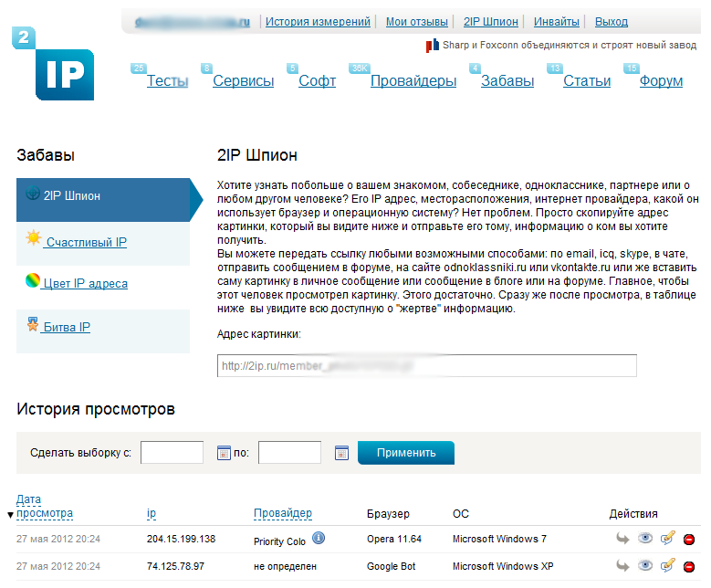Click the start date input field
The width and height of the screenshot is (711, 588).
(172, 452)
